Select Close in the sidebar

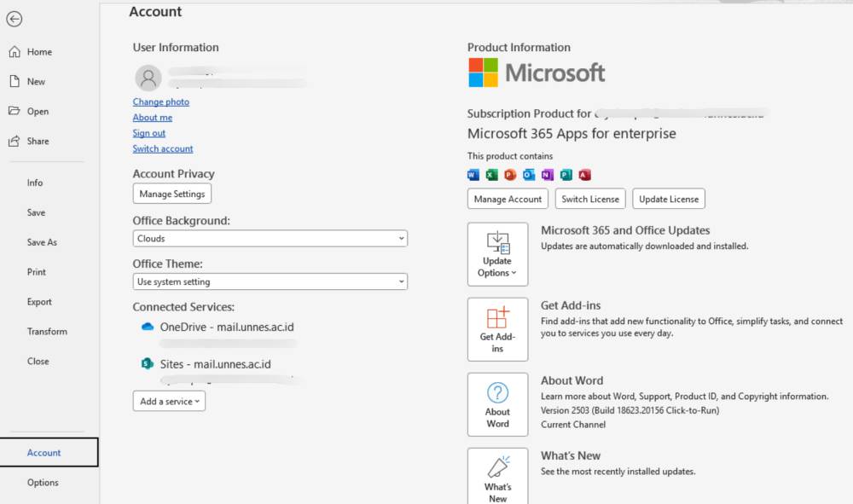(x=38, y=361)
